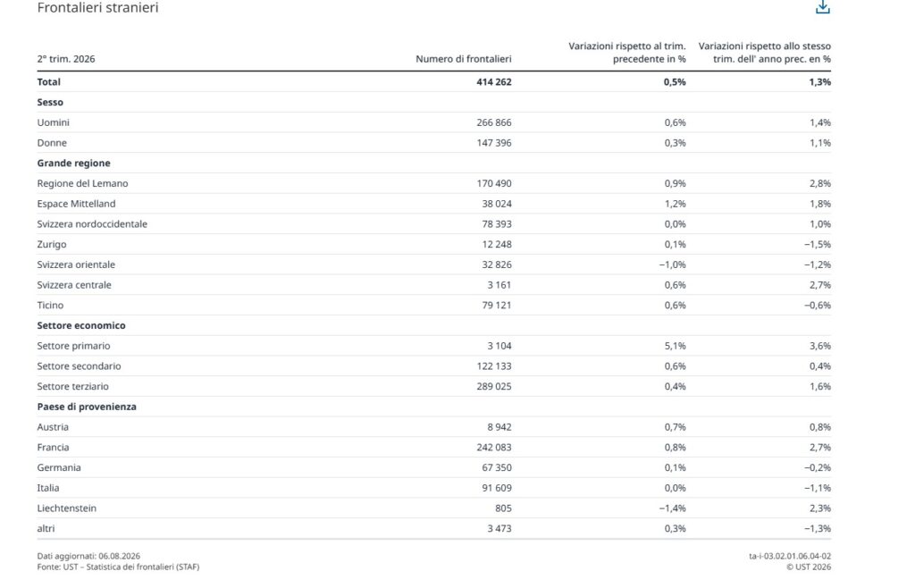The height and width of the screenshot is (588, 915).
Task: Click the Settore primario row label
Action: 73,346
